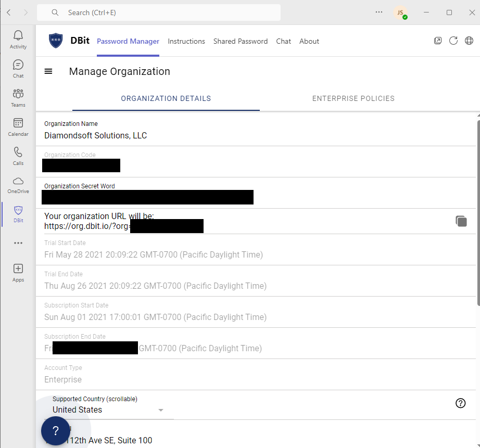Reload the DBit tab
The width and height of the screenshot is (480, 448).
453,41
